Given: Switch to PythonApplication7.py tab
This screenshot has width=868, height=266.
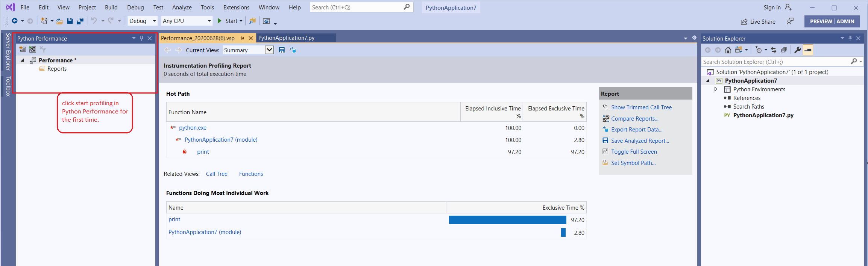Looking at the screenshot, I should tap(286, 38).
